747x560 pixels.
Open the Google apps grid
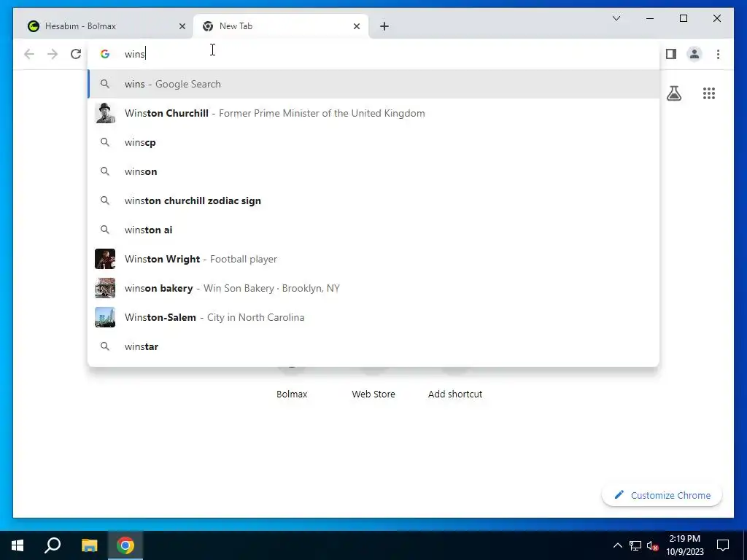(709, 93)
